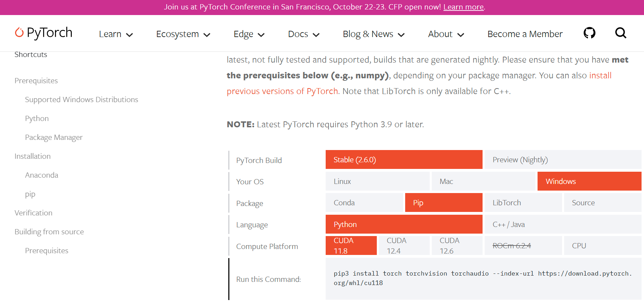Jump to the Installation section in sidebar
Screen dimensions: 644x306
33,156
